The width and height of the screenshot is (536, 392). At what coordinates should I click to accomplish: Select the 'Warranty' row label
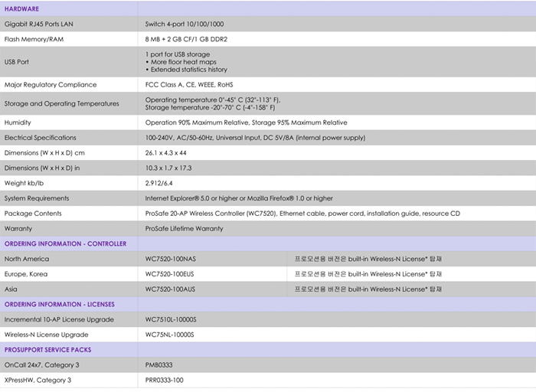point(18,229)
